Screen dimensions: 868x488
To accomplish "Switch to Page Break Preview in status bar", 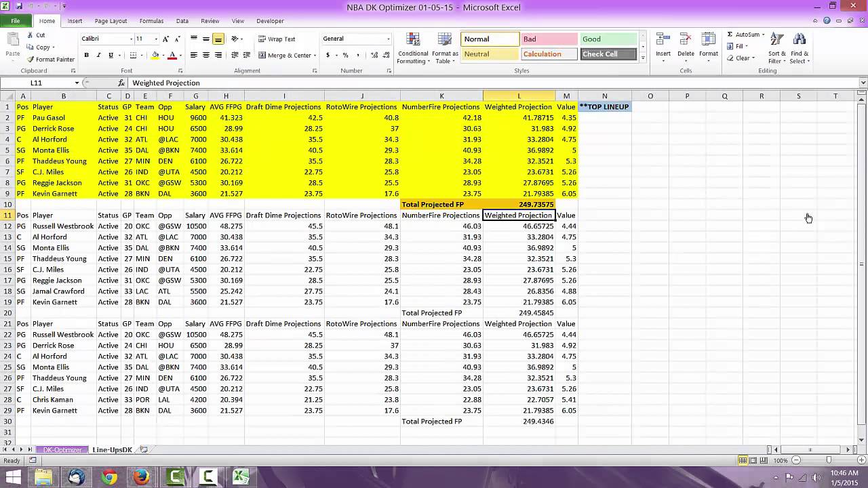I will click(x=765, y=460).
